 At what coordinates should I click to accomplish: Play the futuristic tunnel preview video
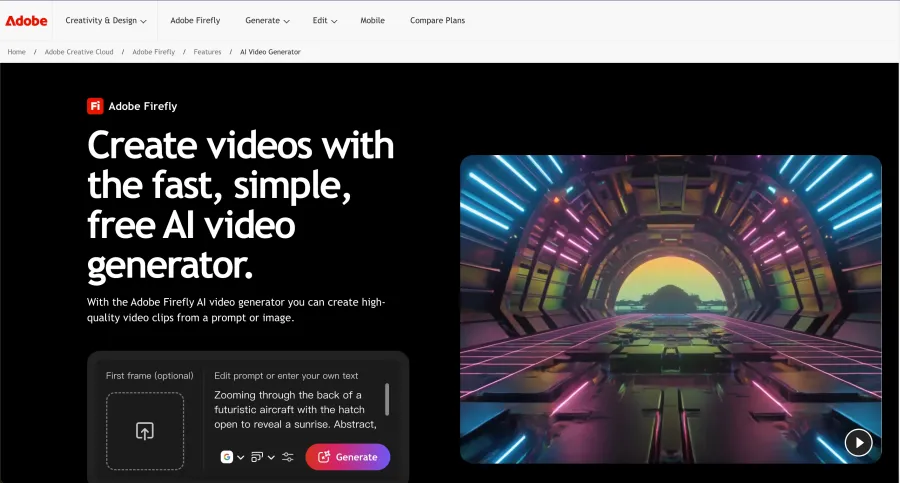tap(858, 443)
